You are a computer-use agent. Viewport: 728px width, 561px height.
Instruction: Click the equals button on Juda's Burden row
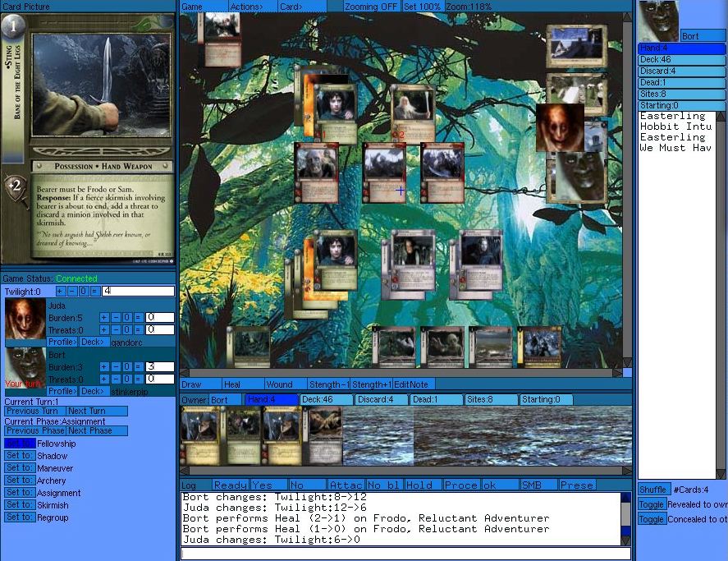click(x=138, y=317)
